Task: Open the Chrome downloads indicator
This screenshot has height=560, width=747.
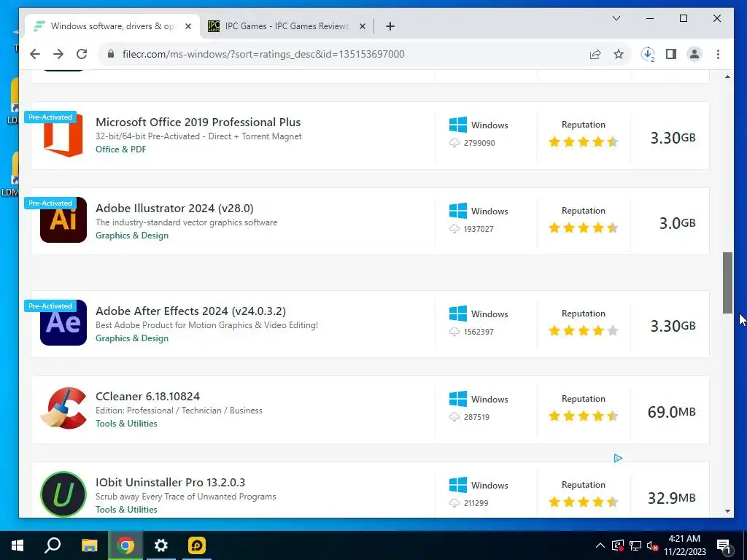Action: 648,54
